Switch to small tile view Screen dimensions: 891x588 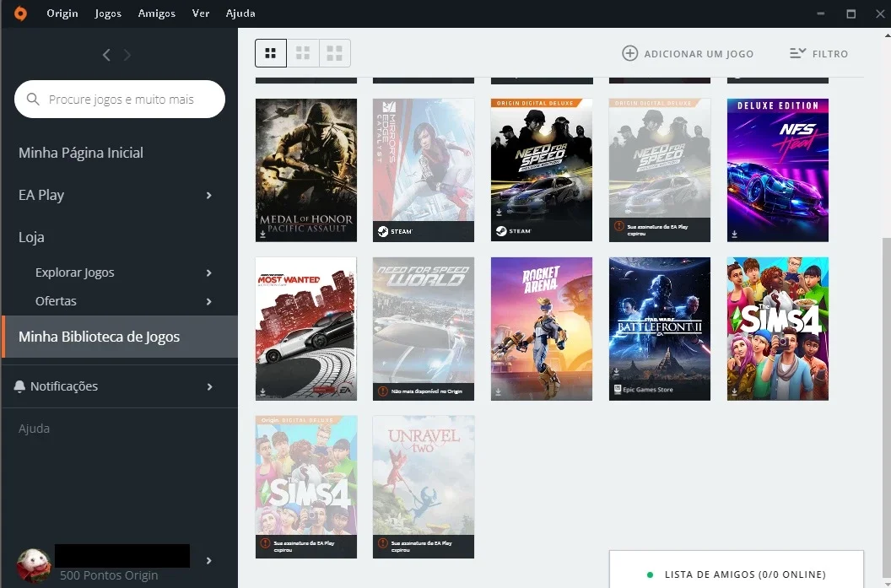click(x=271, y=53)
